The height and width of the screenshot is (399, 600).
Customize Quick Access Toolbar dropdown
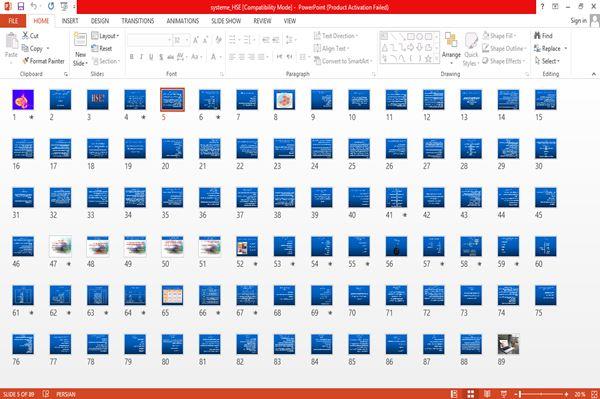(74, 6)
